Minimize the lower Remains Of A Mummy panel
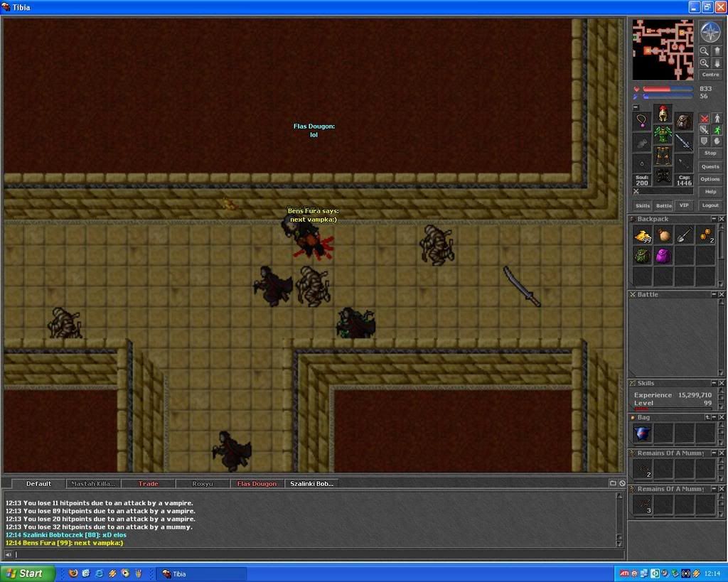The image size is (728, 582). 714,489
